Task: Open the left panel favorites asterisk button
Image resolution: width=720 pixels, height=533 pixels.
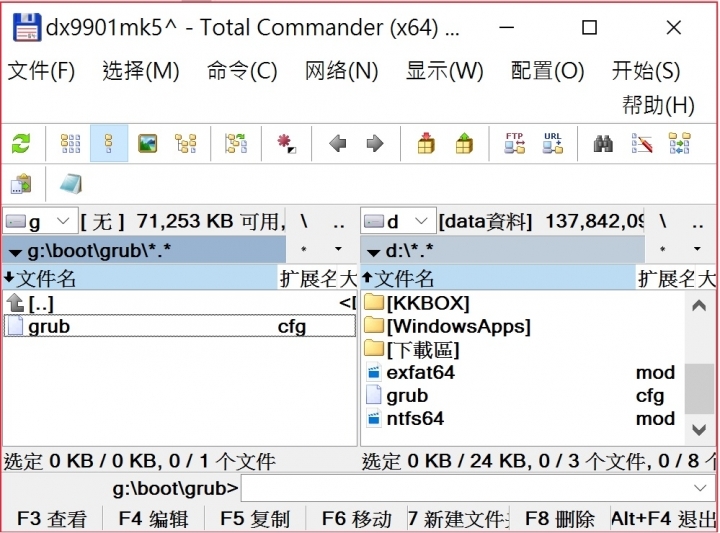Action: click(304, 250)
